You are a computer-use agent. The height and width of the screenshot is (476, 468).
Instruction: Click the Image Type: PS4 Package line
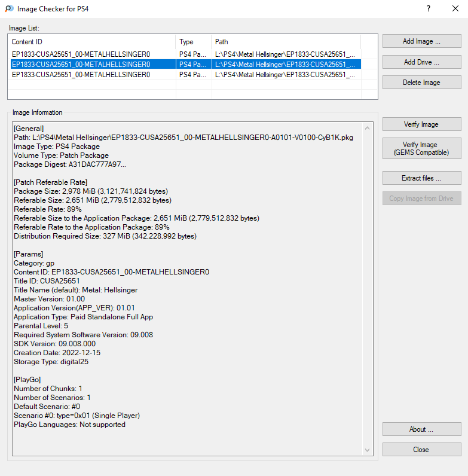(x=57, y=147)
